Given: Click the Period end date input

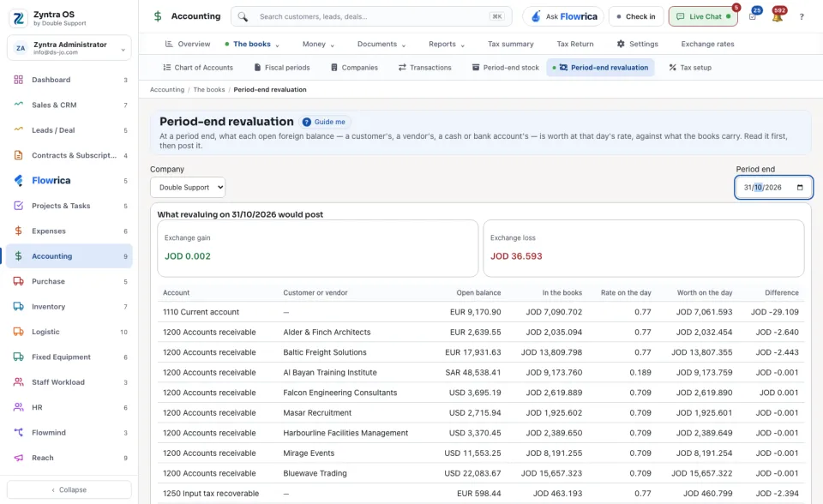Looking at the screenshot, I should (773, 188).
